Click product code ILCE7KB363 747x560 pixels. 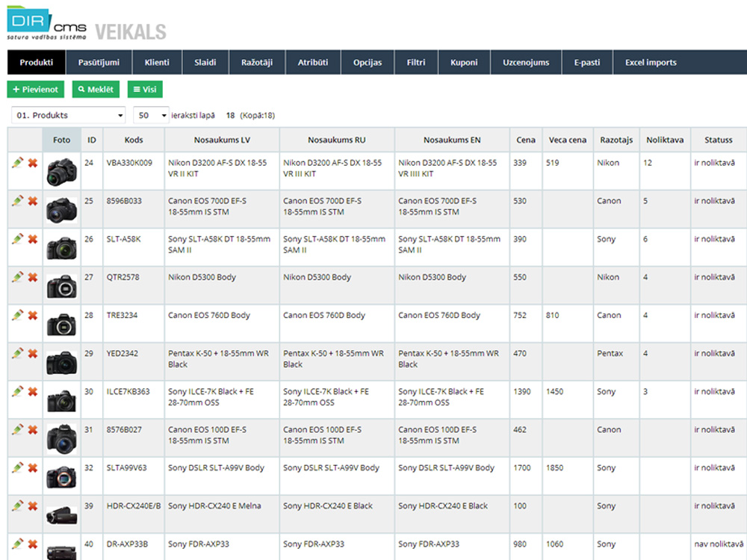pos(128,391)
